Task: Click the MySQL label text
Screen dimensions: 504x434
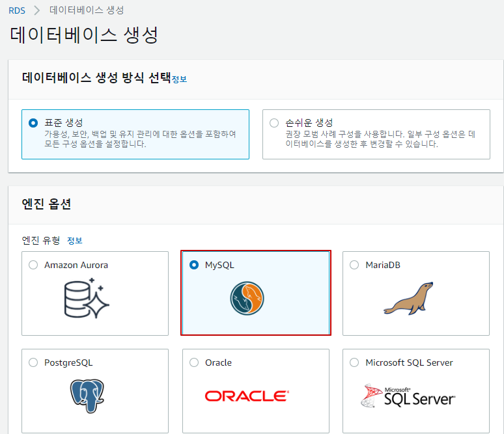Action: pos(219,265)
